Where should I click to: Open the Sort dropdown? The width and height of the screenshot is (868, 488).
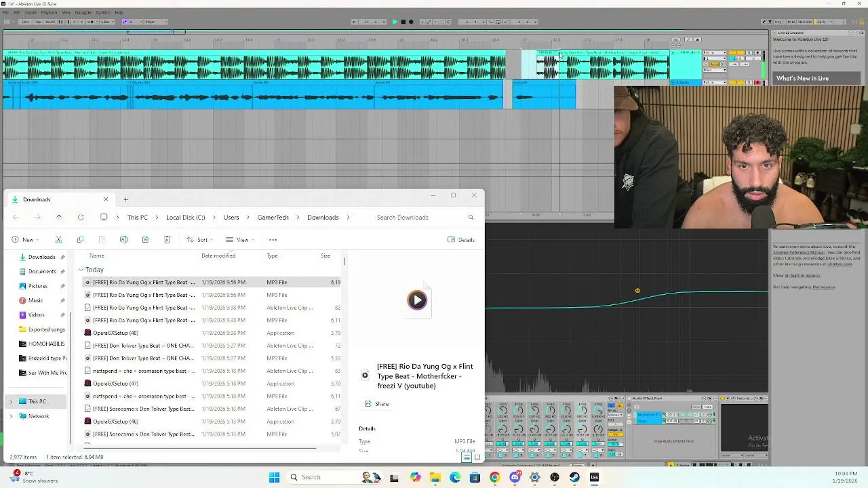click(199, 239)
